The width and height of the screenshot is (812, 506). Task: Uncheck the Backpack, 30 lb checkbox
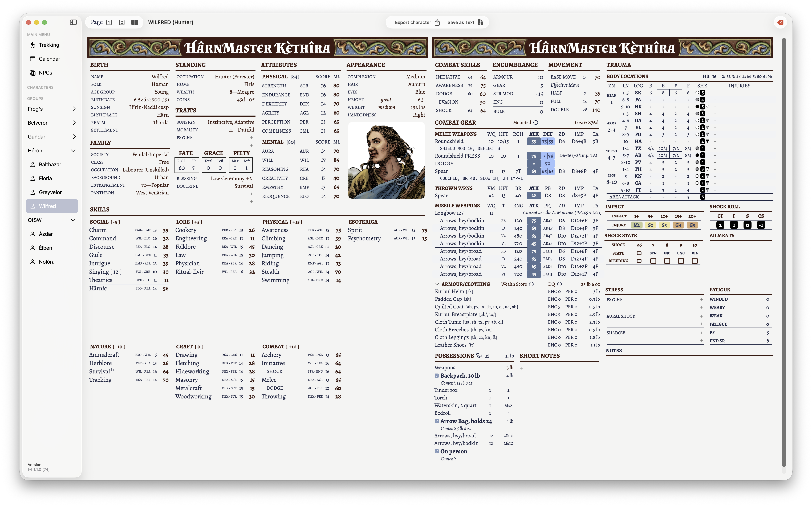tap(437, 376)
